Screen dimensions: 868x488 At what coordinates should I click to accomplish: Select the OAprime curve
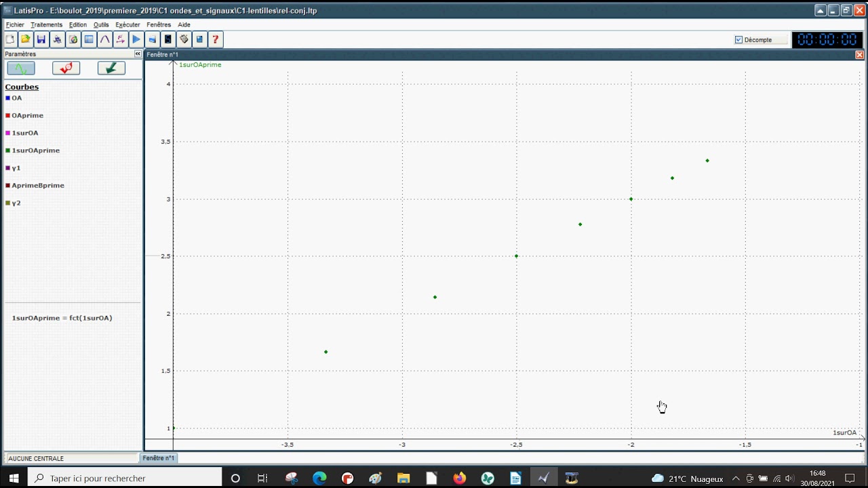coord(27,116)
